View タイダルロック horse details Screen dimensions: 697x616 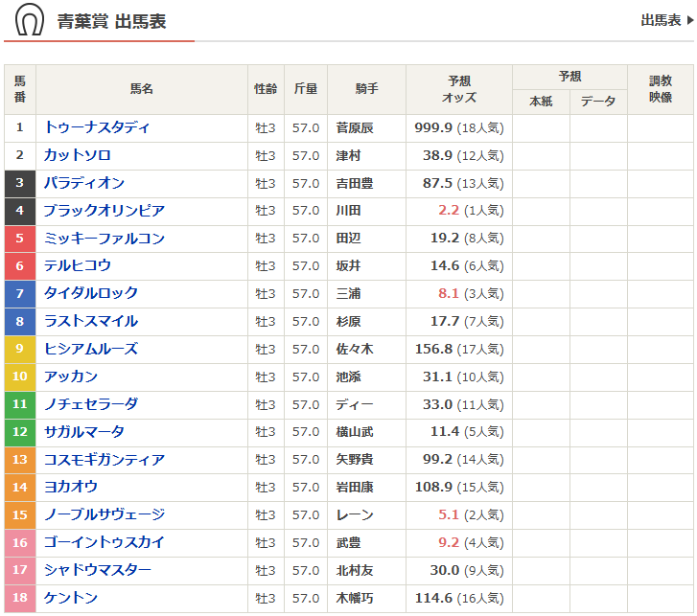click(91, 293)
